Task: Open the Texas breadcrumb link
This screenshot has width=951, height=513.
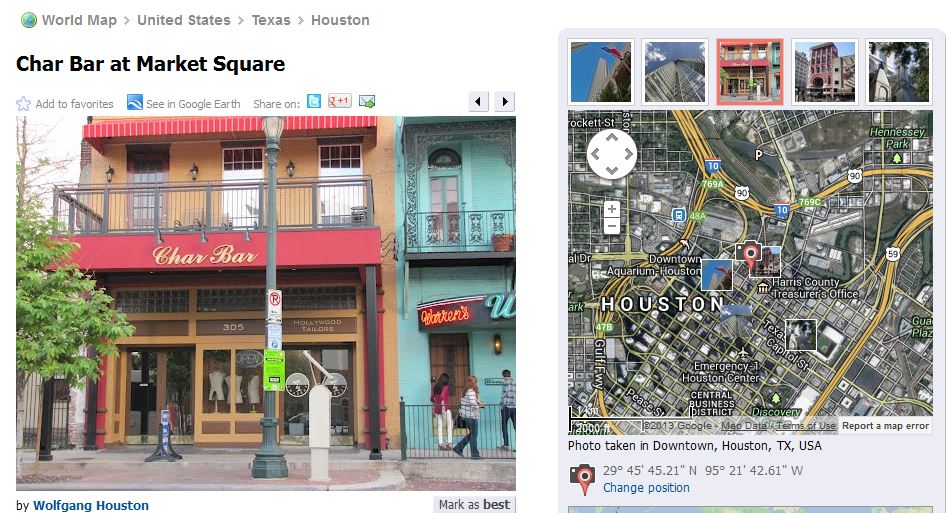Action: coord(271,20)
